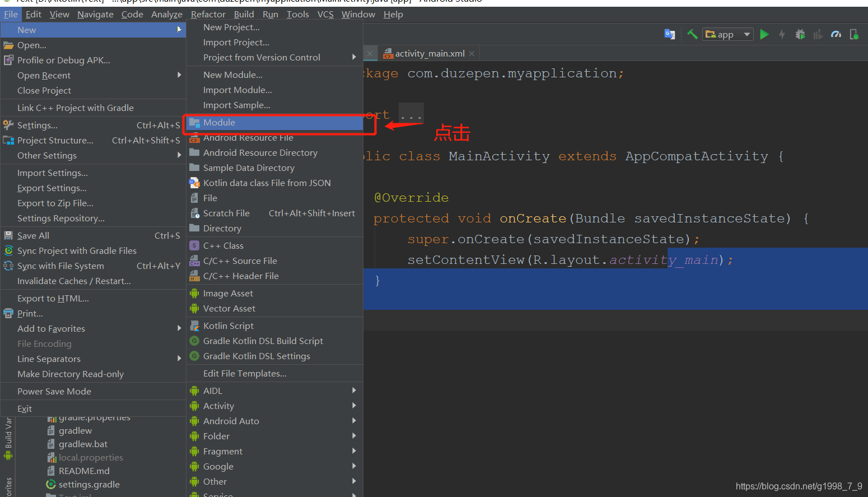Select local.properties in project tree
Screen dimensions: 868x497
pos(91,458)
